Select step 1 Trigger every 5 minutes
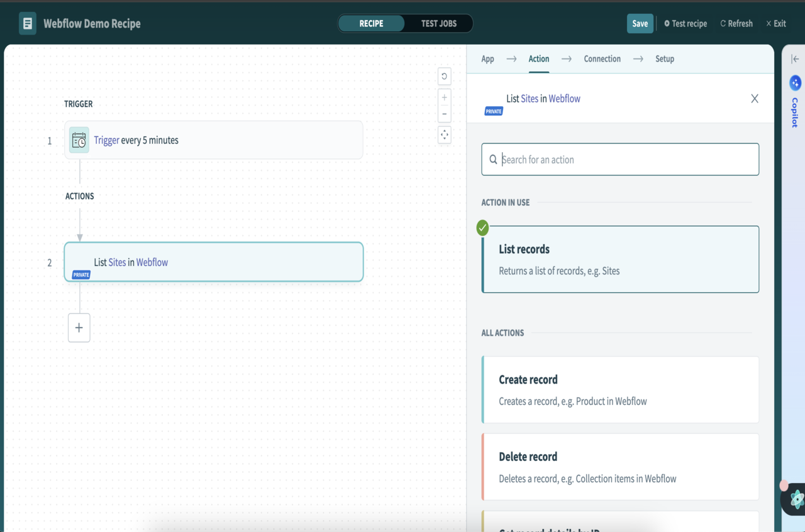 coord(214,140)
